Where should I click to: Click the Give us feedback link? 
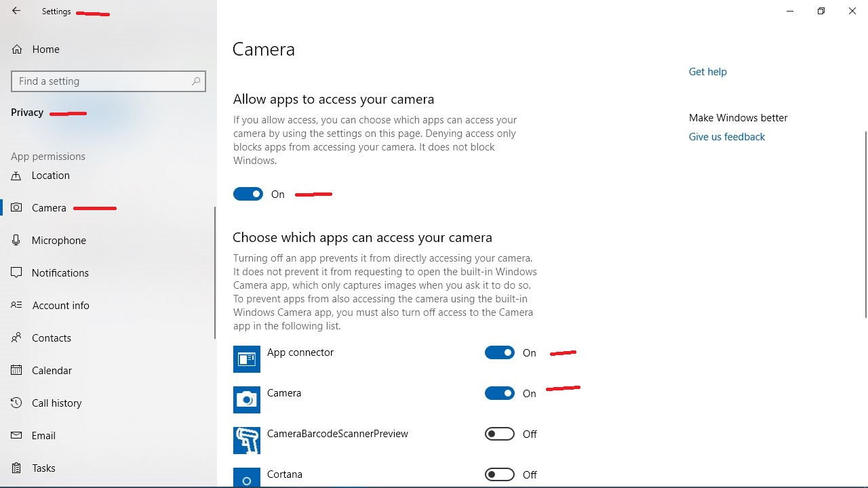tap(726, 136)
